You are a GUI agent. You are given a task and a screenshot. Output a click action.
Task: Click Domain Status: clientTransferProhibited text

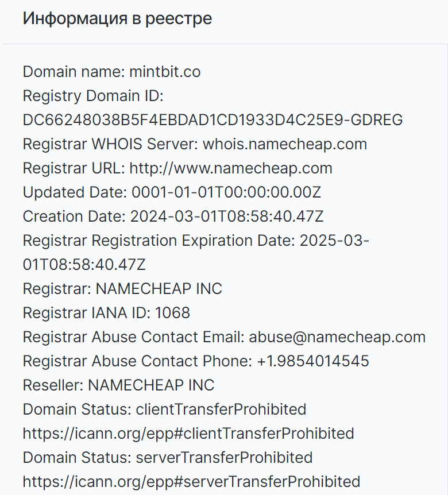tap(164, 409)
